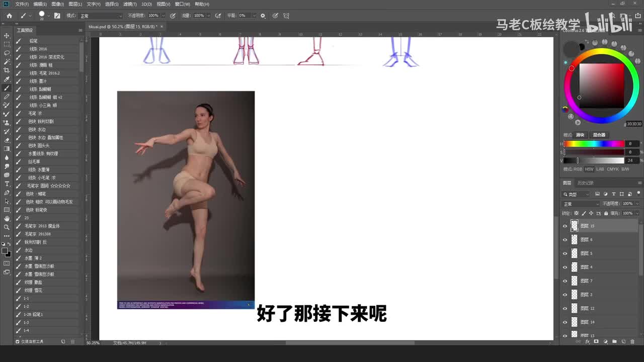Open the 文件(F) menu
Screen dimensions: 644x362
click(x=22, y=4)
